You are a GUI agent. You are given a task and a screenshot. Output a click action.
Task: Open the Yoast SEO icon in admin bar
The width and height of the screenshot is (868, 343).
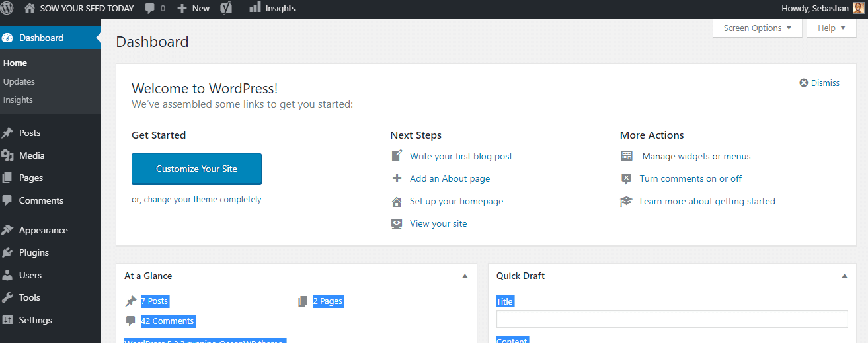(x=226, y=9)
